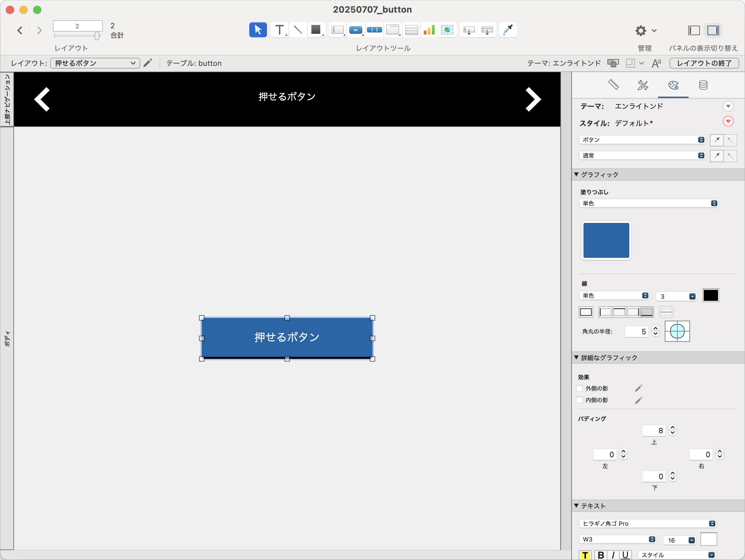Toggle all borders button
The height and width of the screenshot is (560, 745).
pos(586,312)
